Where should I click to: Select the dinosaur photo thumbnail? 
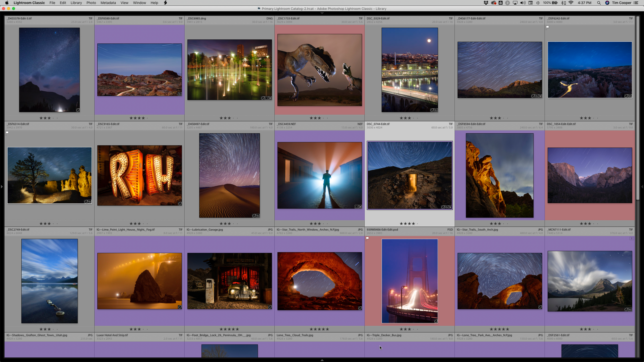(319, 70)
